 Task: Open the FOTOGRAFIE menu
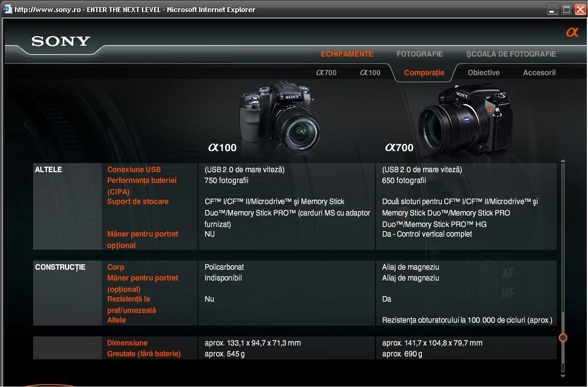tap(419, 54)
